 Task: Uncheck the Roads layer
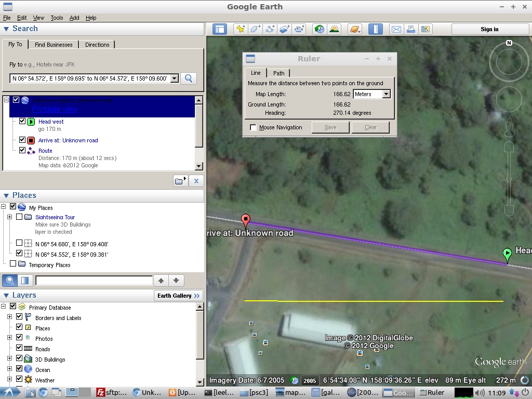[19, 348]
